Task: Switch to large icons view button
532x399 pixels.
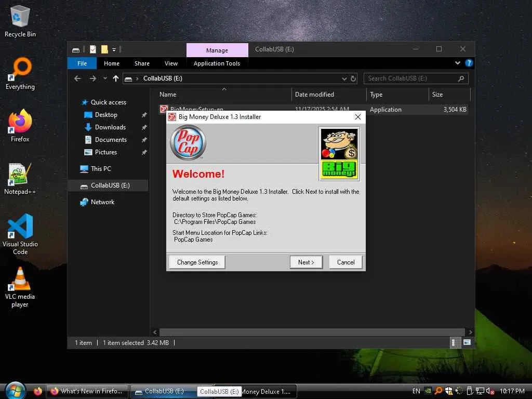Action: click(467, 343)
